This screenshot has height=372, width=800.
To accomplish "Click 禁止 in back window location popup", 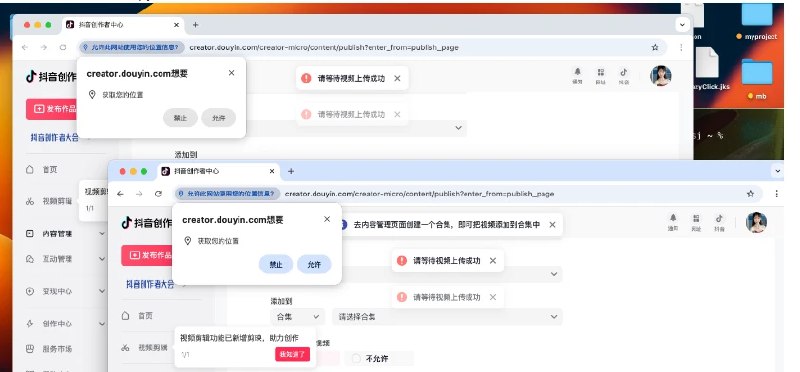I will pyautogui.click(x=180, y=118).
